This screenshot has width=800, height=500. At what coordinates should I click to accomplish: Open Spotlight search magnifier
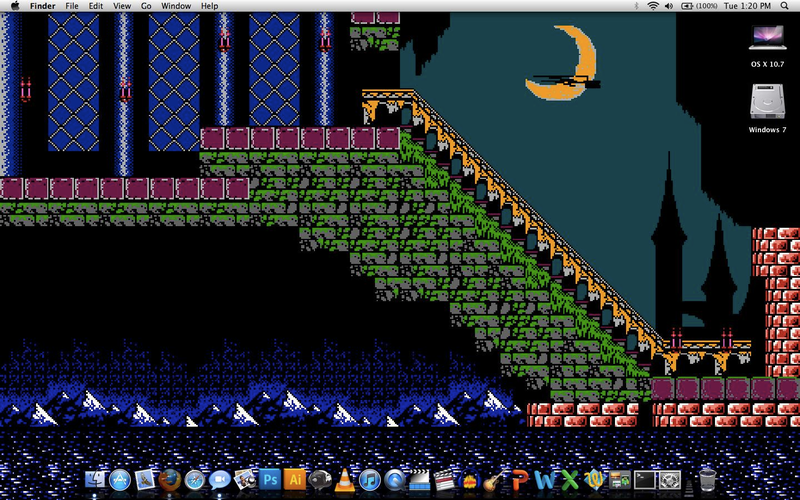785,6
